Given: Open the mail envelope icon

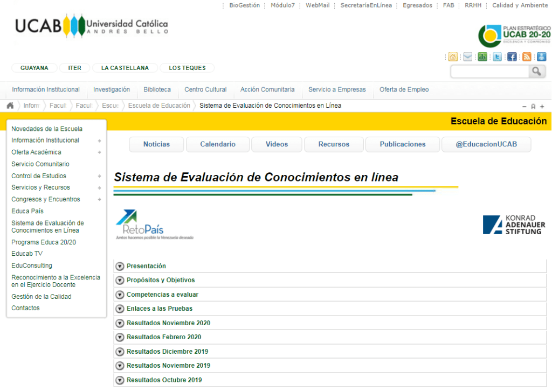Looking at the screenshot, I should (x=467, y=57).
